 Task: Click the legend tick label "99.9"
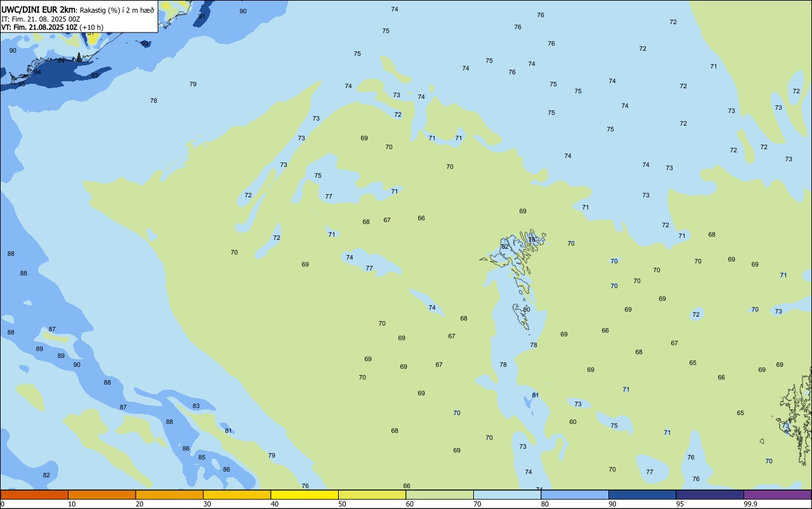(x=750, y=504)
